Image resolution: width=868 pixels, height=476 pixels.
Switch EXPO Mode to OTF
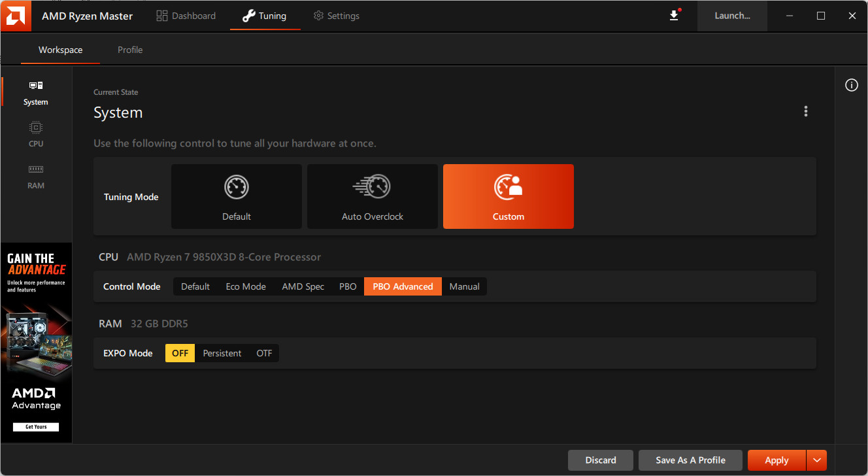tap(264, 353)
